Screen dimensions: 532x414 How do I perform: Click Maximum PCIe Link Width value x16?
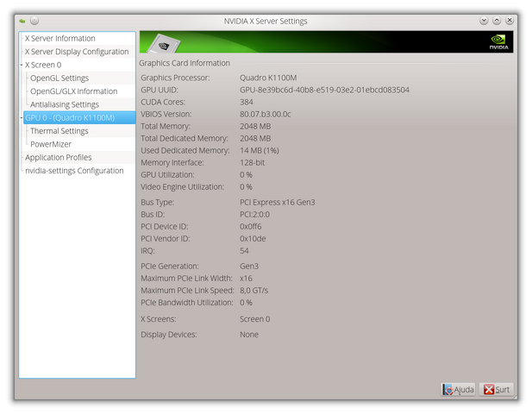click(246, 279)
